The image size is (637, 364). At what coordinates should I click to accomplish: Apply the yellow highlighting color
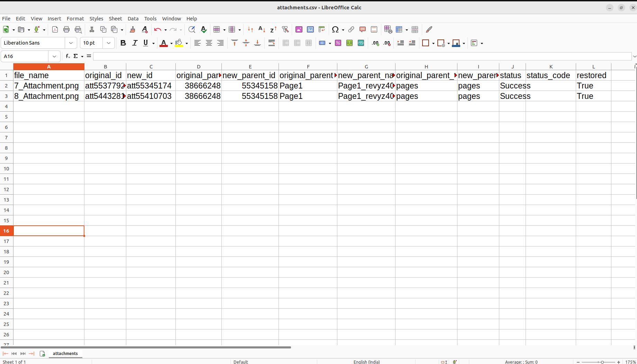coord(179,43)
